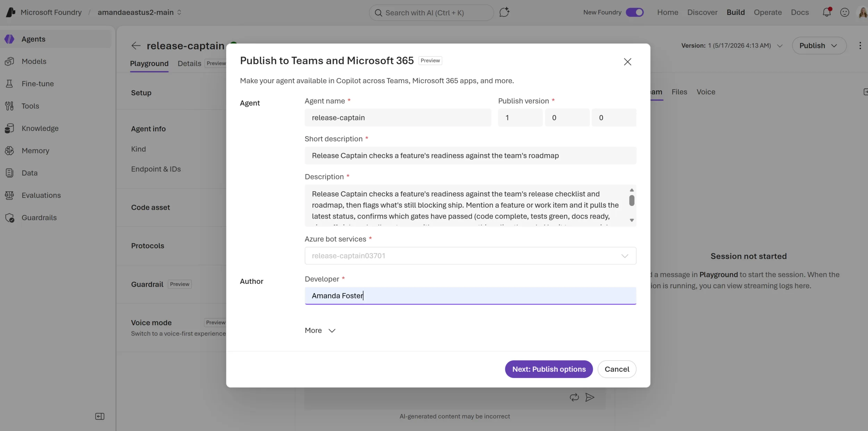
Task: Open the Publish dropdown button
Action: pos(819,45)
